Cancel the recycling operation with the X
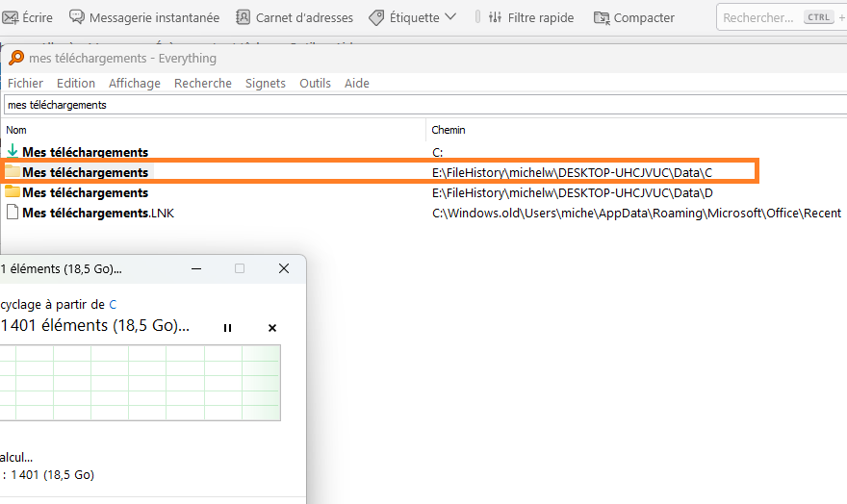This screenshot has height=504, width=847. [x=272, y=328]
